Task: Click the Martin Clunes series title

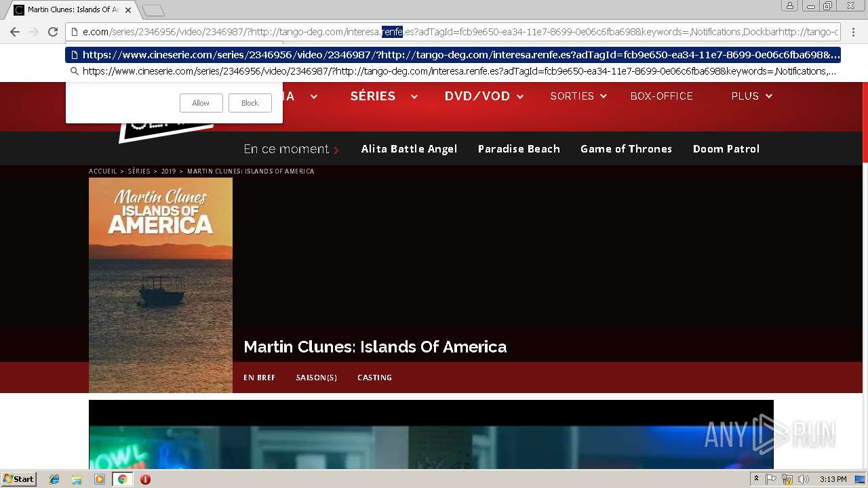Action: (x=375, y=347)
